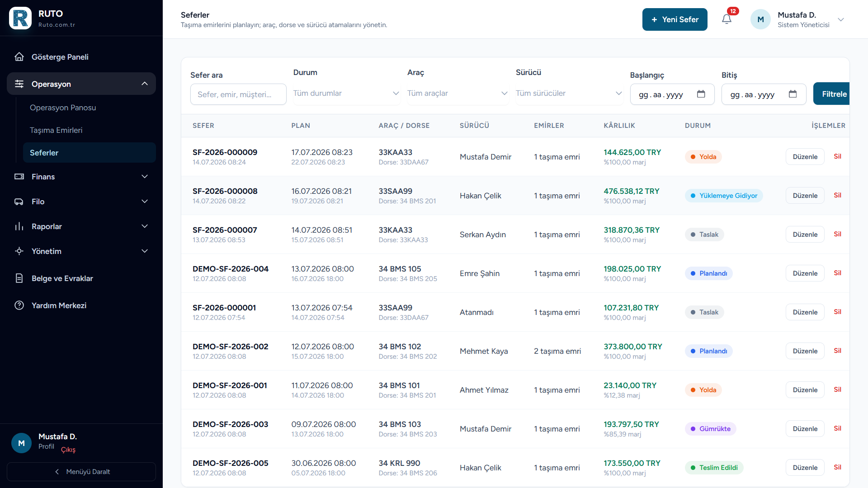Open Operasyon Panosu submenu item
Viewport: 868px width, 488px height.
pyautogui.click(x=63, y=108)
